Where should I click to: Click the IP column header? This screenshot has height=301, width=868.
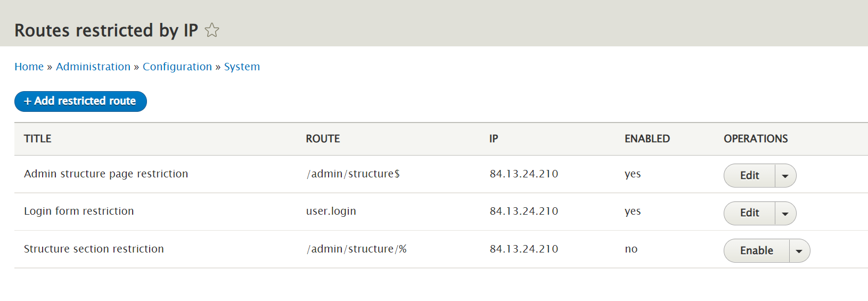pos(494,139)
